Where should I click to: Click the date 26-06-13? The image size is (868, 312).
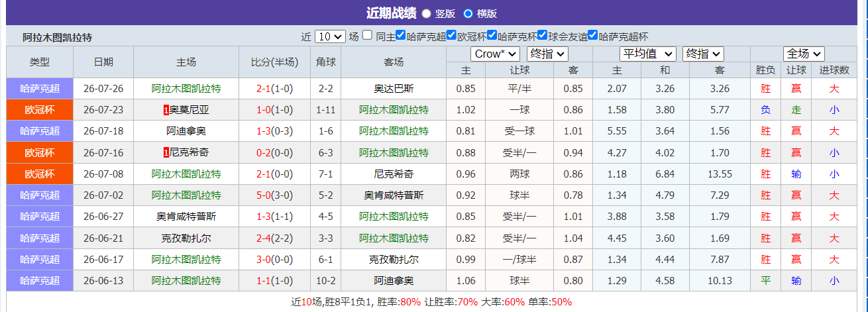pos(103,281)
